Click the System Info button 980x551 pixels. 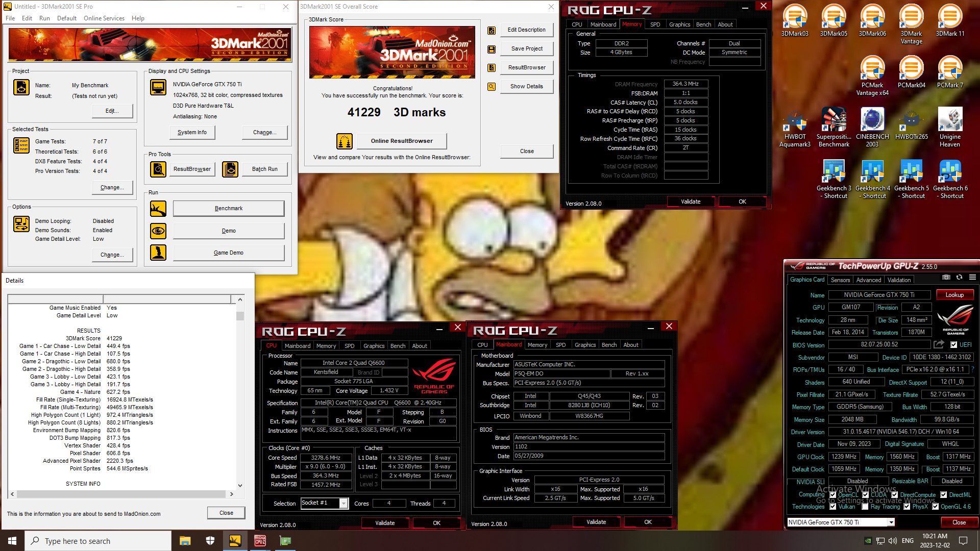(x=192, y=133)
